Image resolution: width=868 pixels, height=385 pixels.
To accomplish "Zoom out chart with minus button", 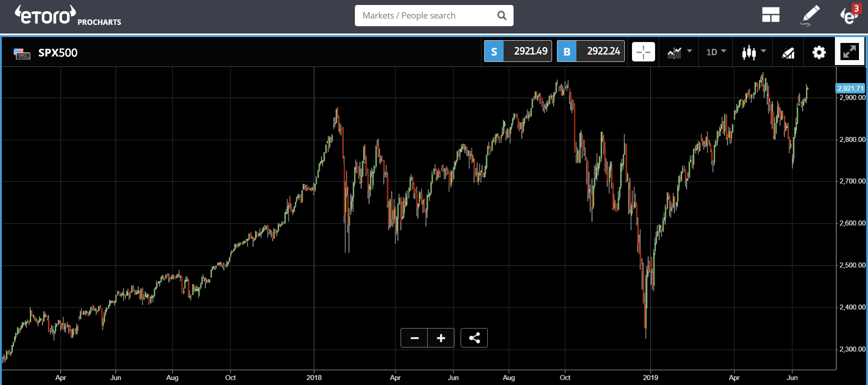I will pyautogui.click(x=414, y=338).
